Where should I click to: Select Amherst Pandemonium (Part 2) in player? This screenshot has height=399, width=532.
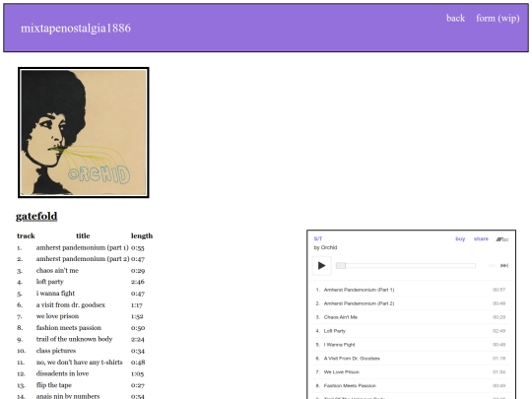point(359,303)
